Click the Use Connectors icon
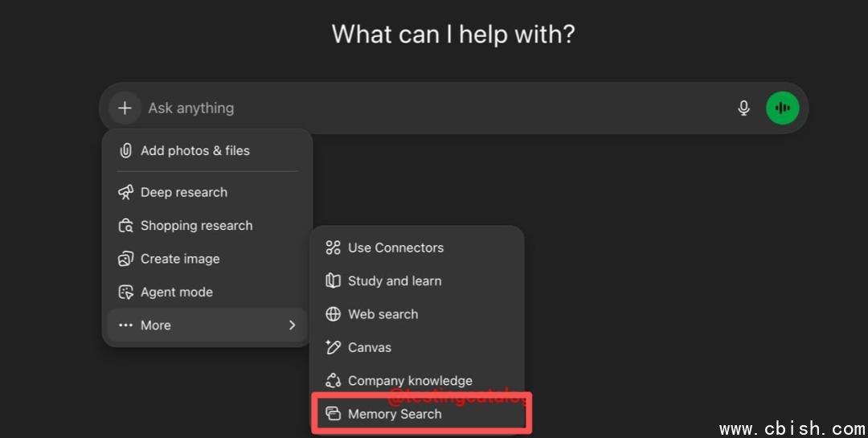 (x=333, y=248)
